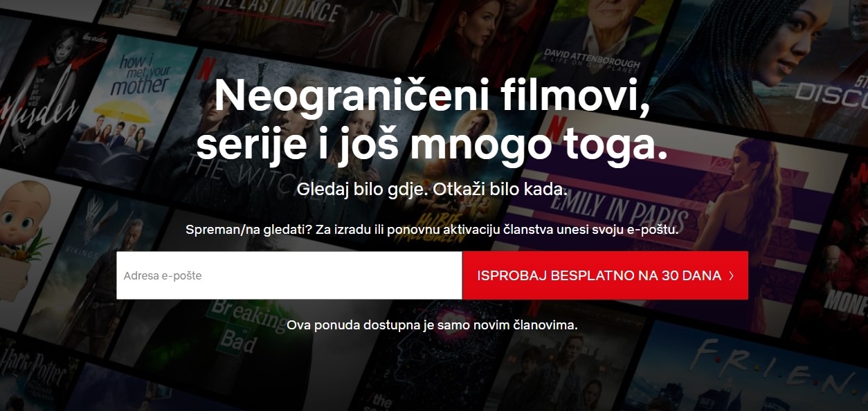Click the Isprobaj besplatno na 30 dana button
Viewport: 868px width, 411px height.
[x=605, y=275]
